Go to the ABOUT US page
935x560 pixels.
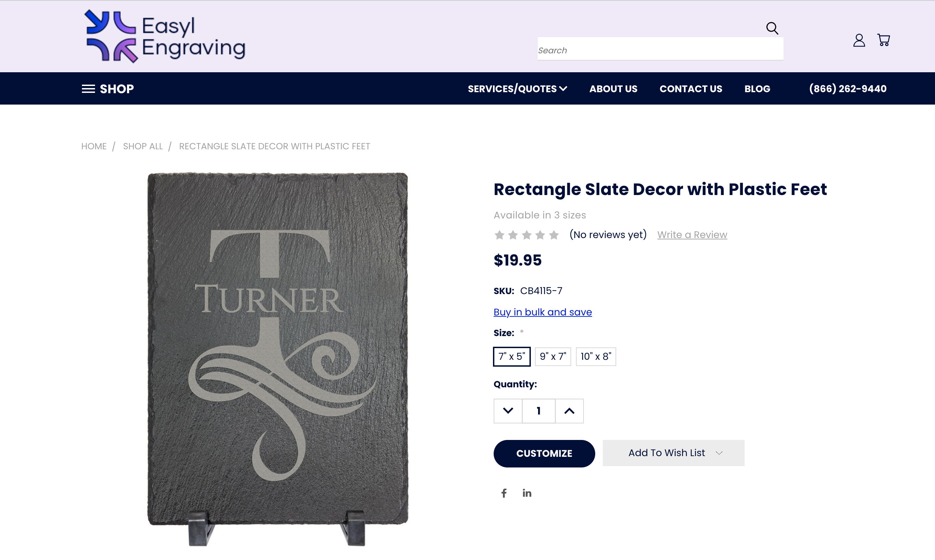click(x=613, y=89)
